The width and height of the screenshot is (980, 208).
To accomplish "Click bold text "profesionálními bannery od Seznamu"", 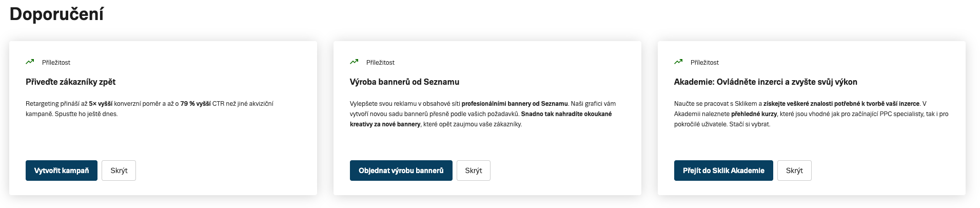I will (515, 104).
